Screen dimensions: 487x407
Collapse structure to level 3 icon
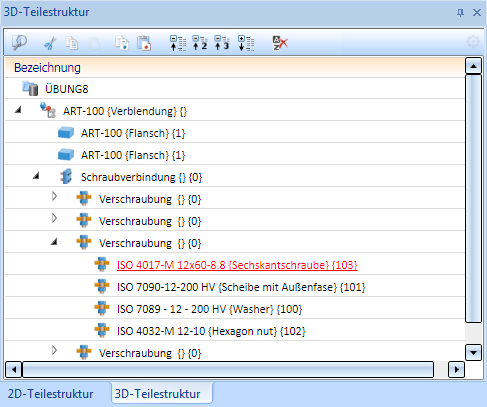pyautogui.click(x=222, y=43)
